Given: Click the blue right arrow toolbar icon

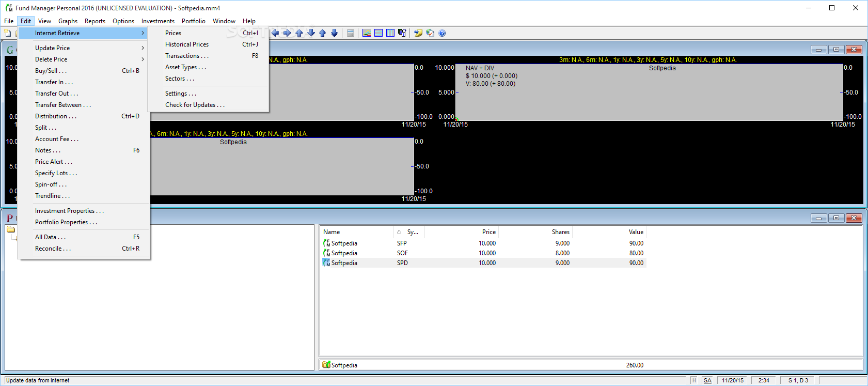Looking at the screenshot, I should coord(287,33).
